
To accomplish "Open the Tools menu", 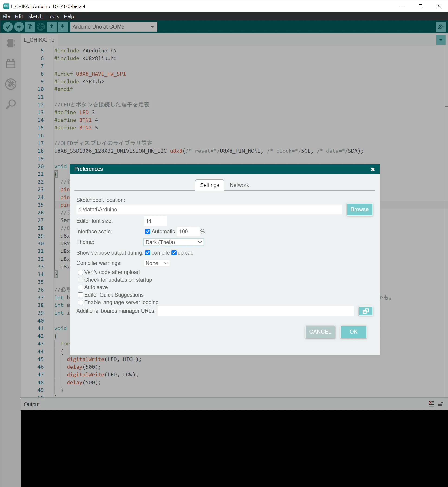I will 53,16.
